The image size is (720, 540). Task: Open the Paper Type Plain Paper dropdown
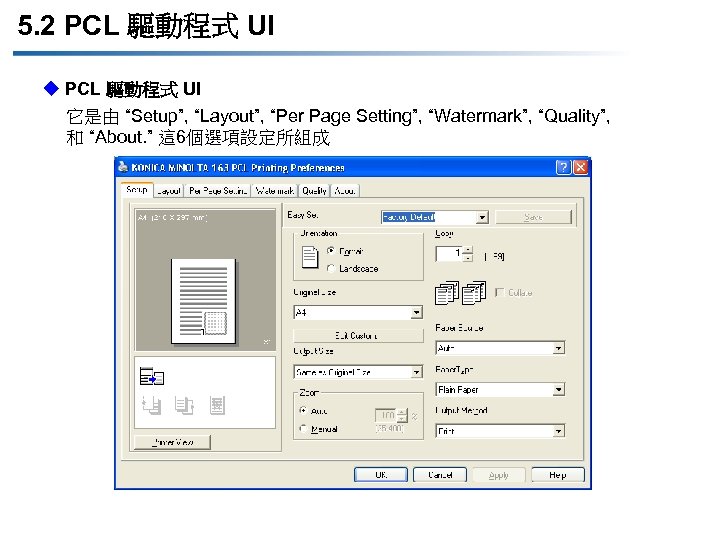click(500, 390)
